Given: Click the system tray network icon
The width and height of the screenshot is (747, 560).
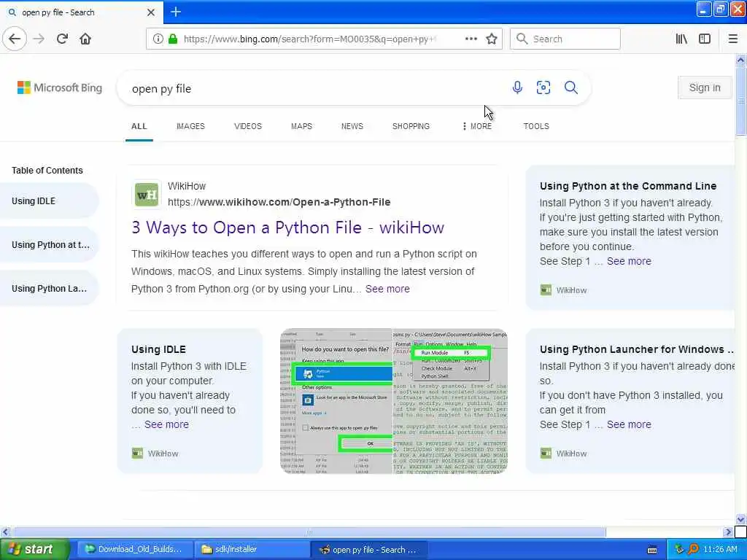Looking at the screenshot, I should [679, 549].
